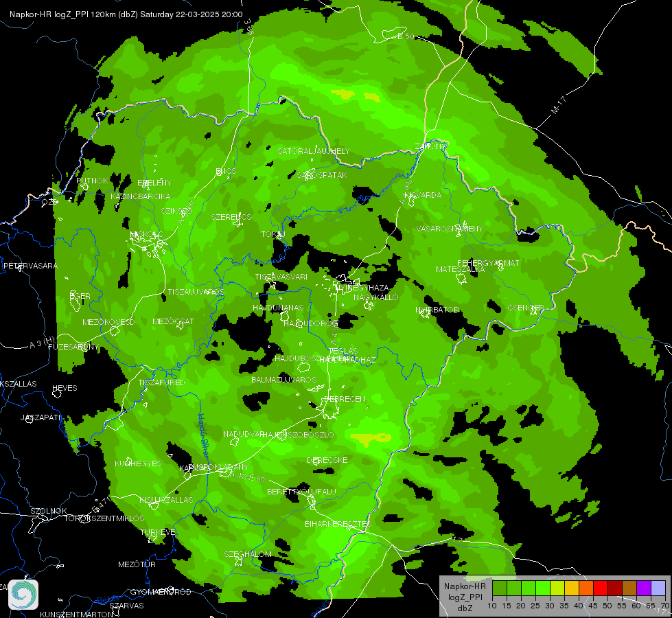Click the SAROSPATAK city label
The height and width of the screenshot is (618, 672).
(322, 175)
